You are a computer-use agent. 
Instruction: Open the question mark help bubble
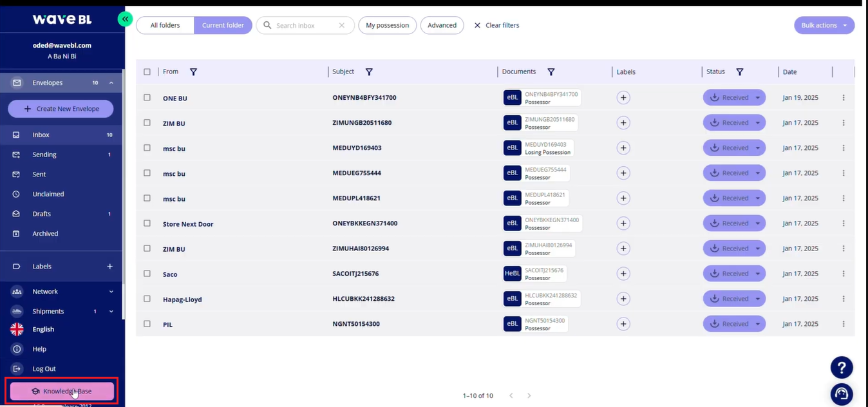(842, 368)
